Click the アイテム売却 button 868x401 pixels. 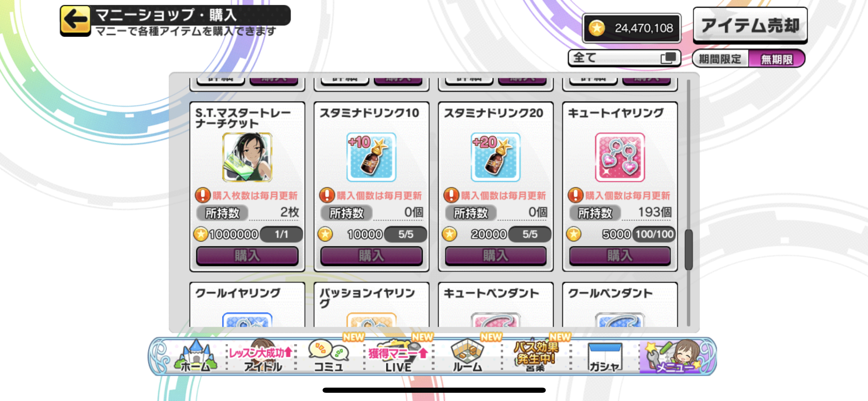point(750,25)
